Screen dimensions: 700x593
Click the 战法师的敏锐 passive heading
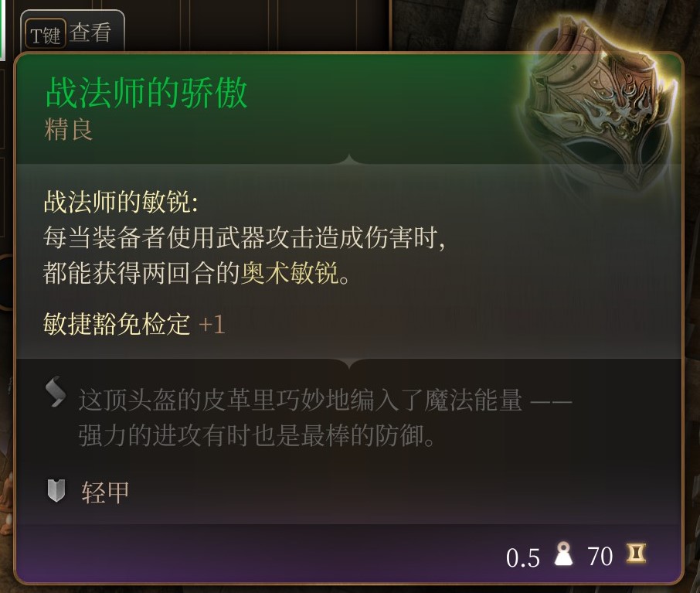tap(121, 202)
